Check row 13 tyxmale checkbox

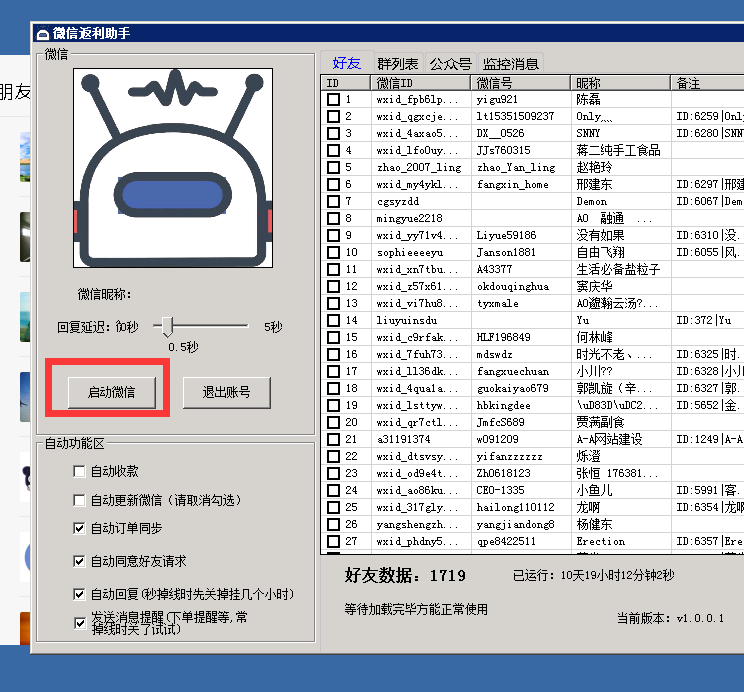pyautogui.click(x=334, y=303)
